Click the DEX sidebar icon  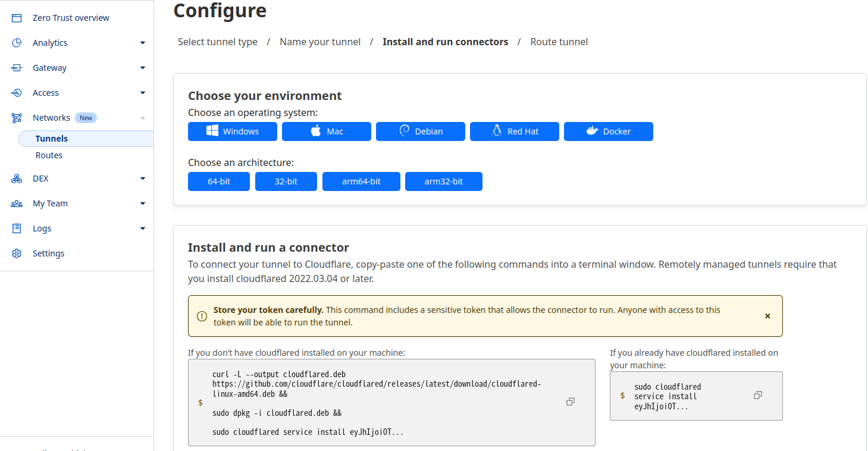pyautogui.click(x=17, y=178)
